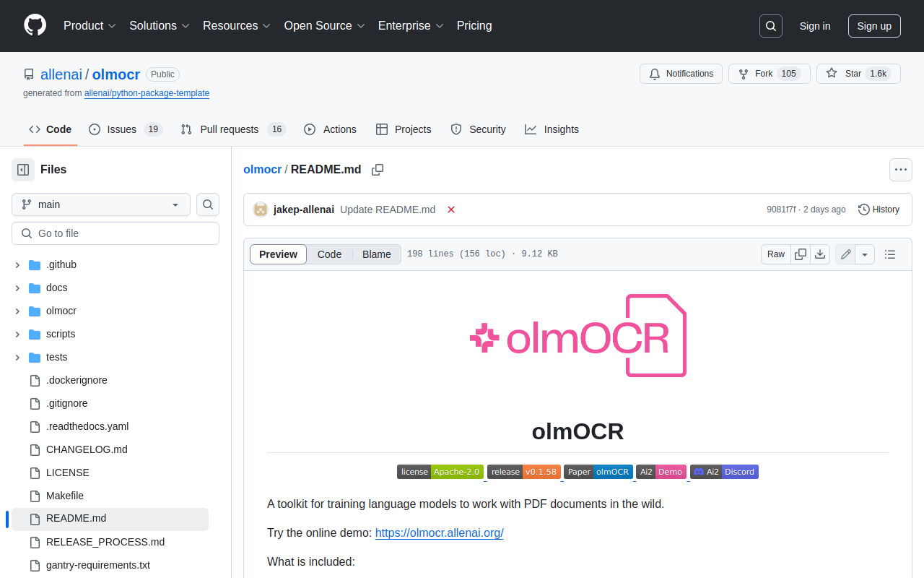Image resolution: width=924 pixels, height=578 pixels.
Task: Open the outline list icon
Action: (x=890, y=254)
